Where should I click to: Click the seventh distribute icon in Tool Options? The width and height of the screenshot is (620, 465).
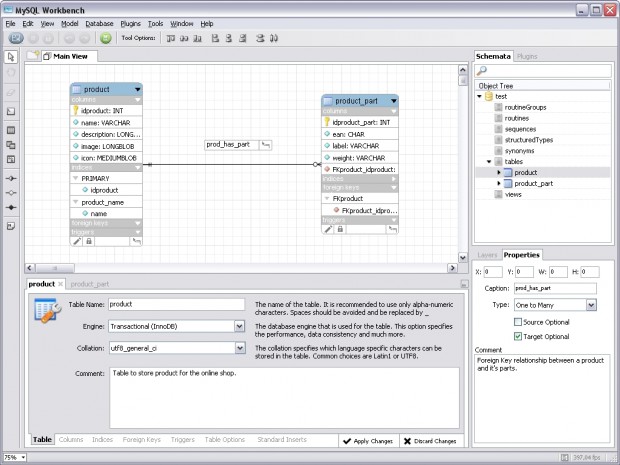260,38
